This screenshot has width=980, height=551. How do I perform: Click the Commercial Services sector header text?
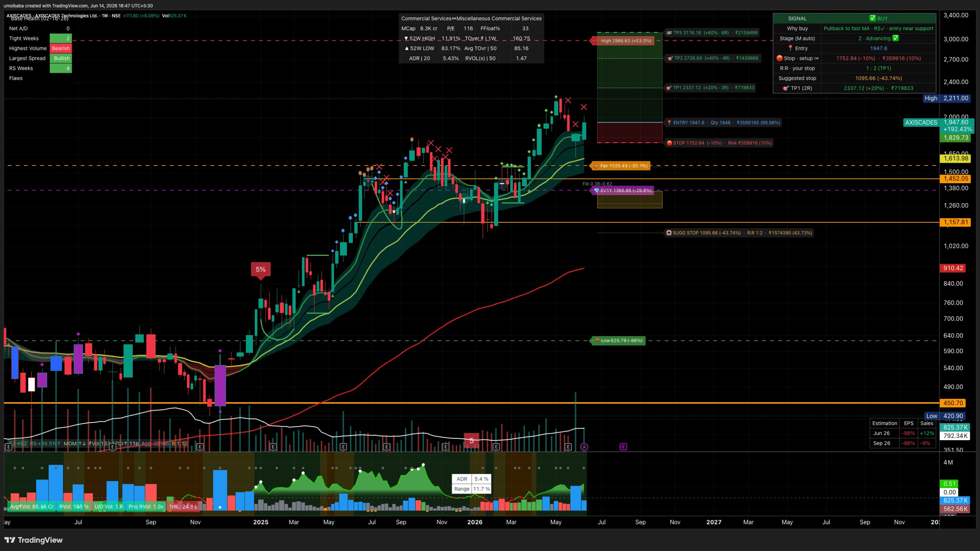click(472, 18)
